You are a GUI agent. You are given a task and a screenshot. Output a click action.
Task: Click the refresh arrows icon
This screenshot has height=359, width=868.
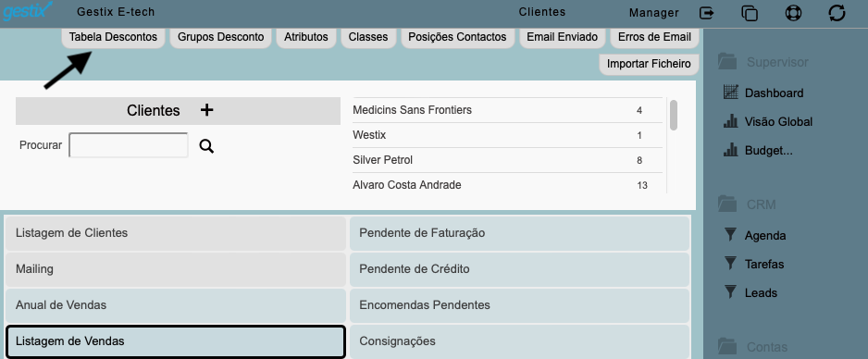tap(837, 13)
